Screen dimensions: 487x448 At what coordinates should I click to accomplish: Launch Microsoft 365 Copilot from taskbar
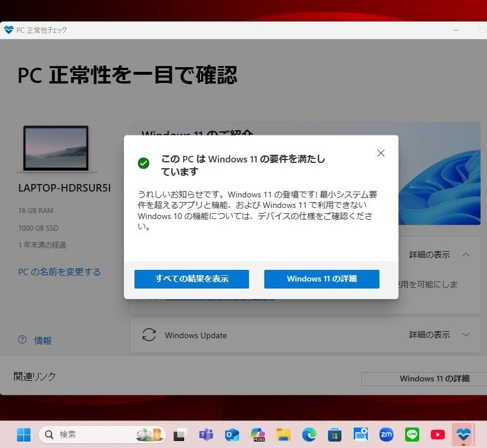(258, 435)
